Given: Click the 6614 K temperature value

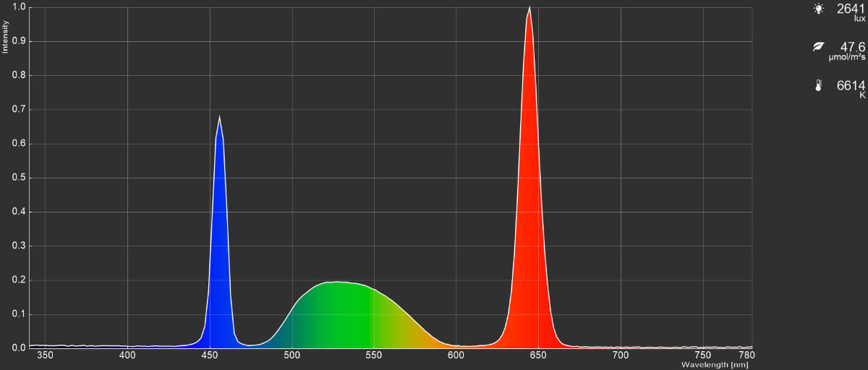Looking at the screenshot, I should pyautogui.click(x=851, y=86).
